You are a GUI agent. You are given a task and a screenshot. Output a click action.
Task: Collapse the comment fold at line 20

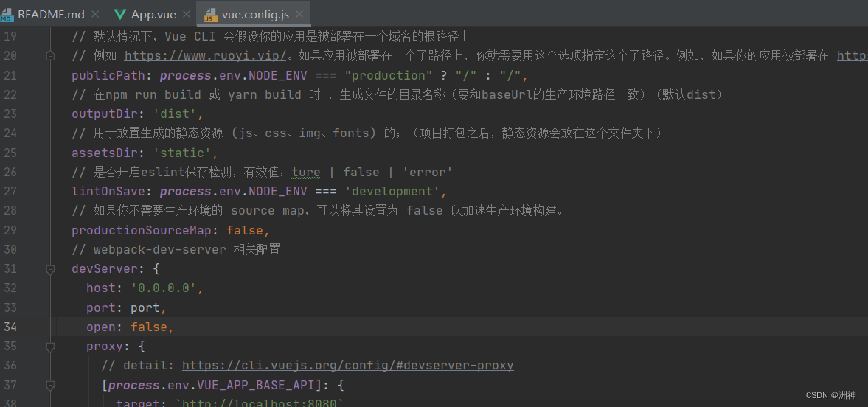[x=50, y=55]
